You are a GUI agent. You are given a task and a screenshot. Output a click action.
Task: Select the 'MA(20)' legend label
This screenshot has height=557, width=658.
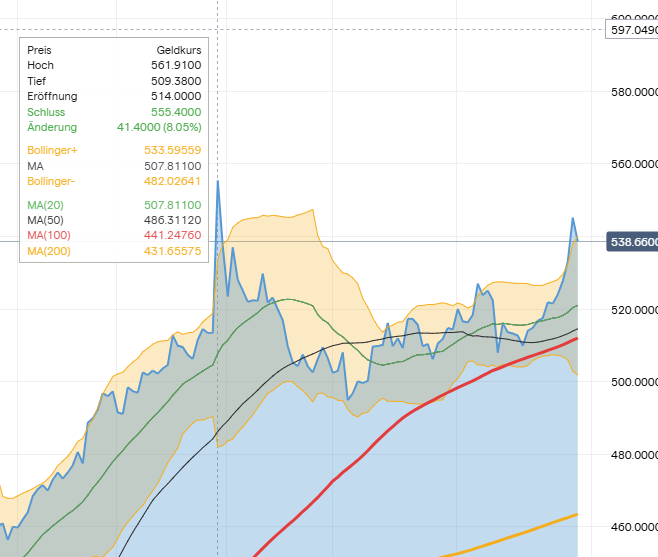pyautogui.click(x=45, y=205)
